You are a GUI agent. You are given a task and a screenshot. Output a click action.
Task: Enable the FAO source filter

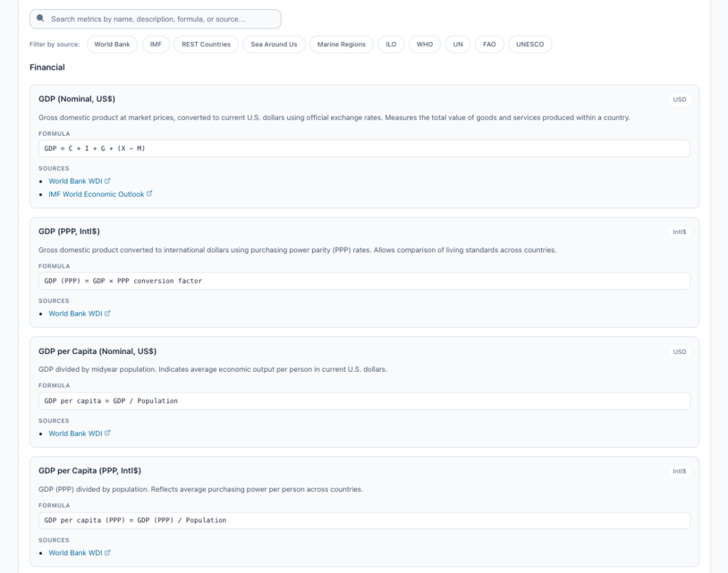point(489,44)
